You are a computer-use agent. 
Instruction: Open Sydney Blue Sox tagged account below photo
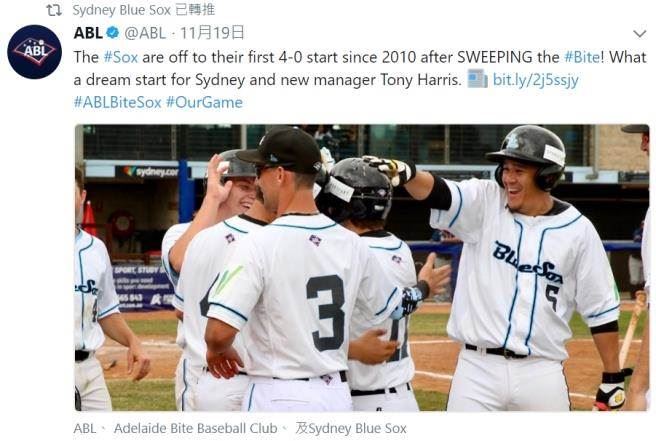point(357,428)
